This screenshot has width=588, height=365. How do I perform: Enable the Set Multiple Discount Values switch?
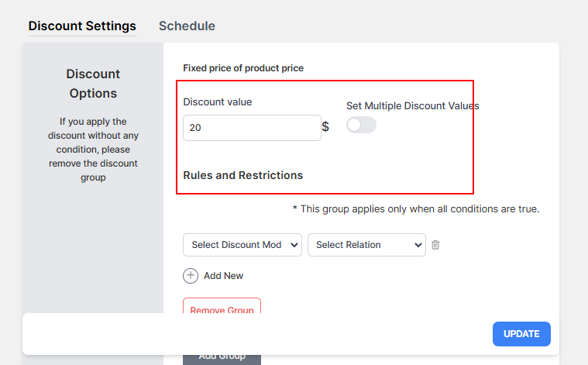tap(361, 125)
